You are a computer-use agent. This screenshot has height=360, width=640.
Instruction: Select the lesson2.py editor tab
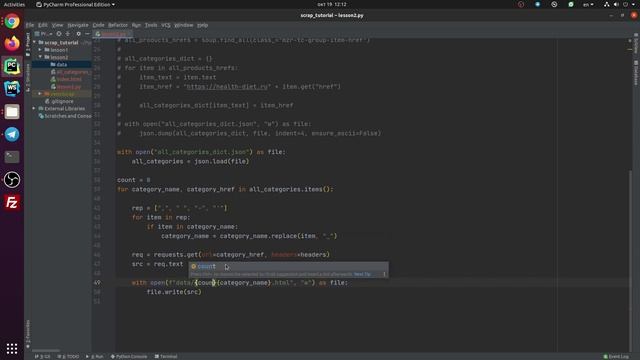pyautogui.click(x=112, y=34)
